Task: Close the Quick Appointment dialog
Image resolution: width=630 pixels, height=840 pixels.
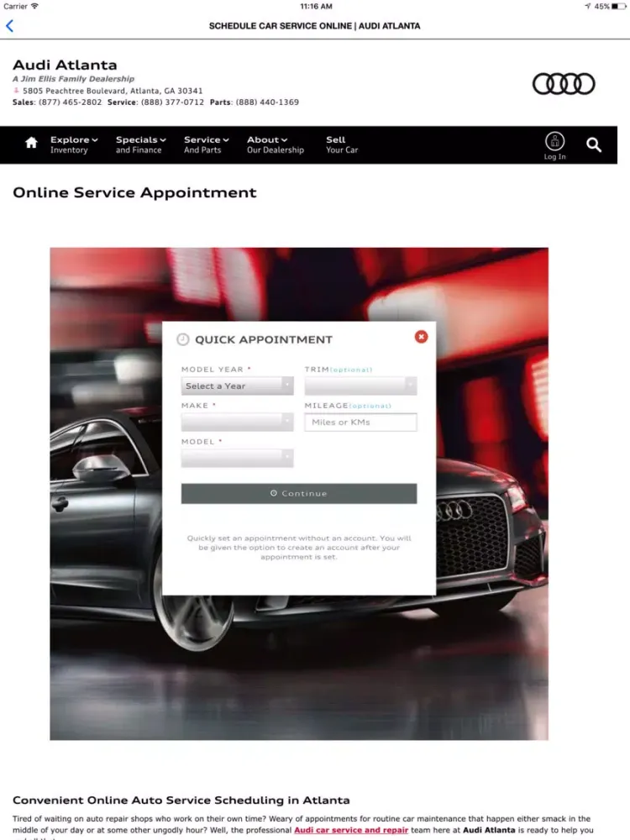Action: 421,337
